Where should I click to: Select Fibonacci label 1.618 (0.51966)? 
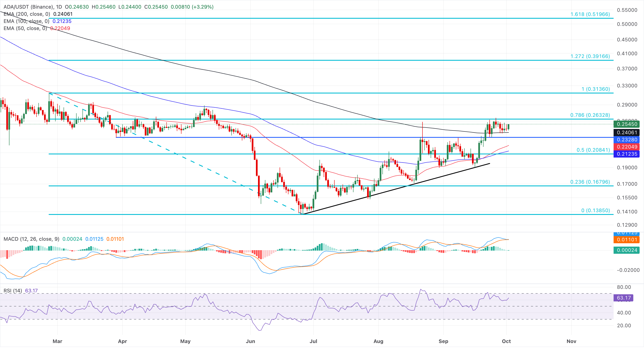click(x=590, y=14)
